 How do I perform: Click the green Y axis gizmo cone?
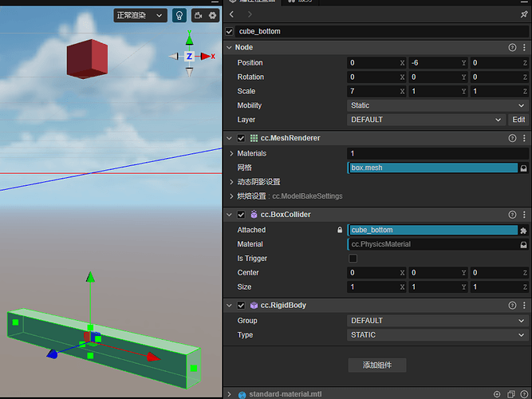pyautogui.click(x=189, y=40)
